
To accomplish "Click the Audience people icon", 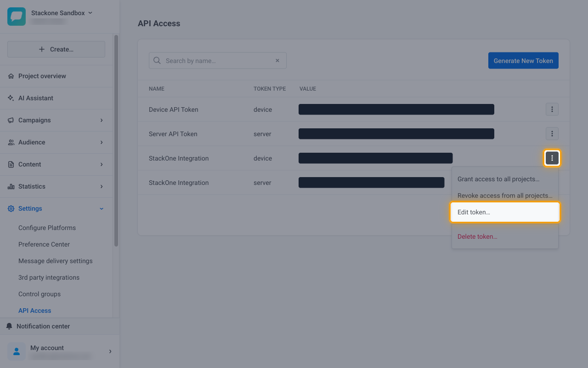I will point(11,142).
